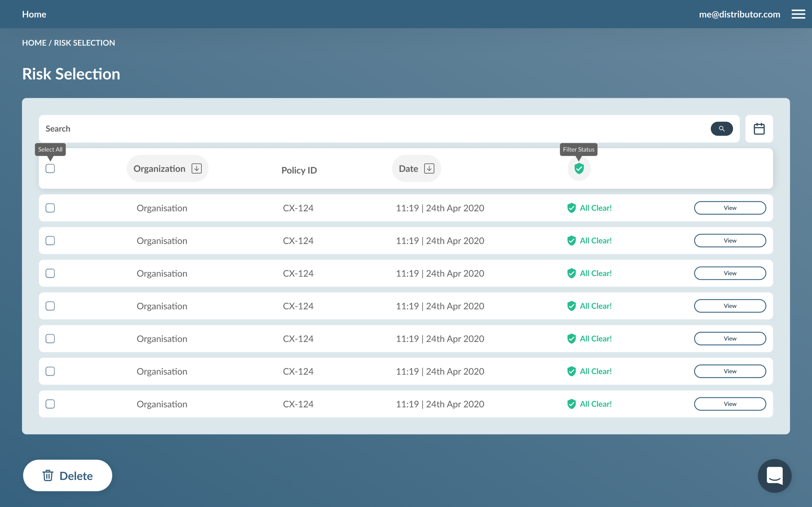Click the last row's All Clear shield
Screen dimensions: 812x507
click(x=572, y=404)
